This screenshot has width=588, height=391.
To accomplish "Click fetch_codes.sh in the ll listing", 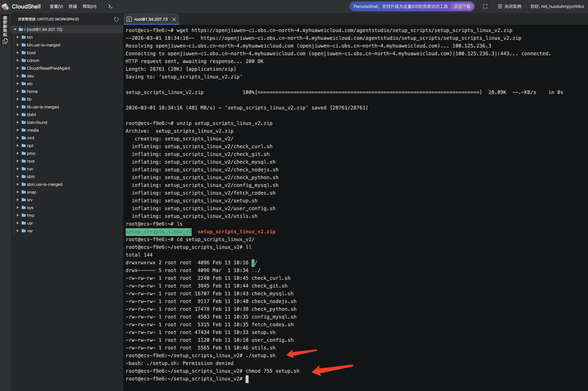I will pyautogui.click(x=272, y=324).
